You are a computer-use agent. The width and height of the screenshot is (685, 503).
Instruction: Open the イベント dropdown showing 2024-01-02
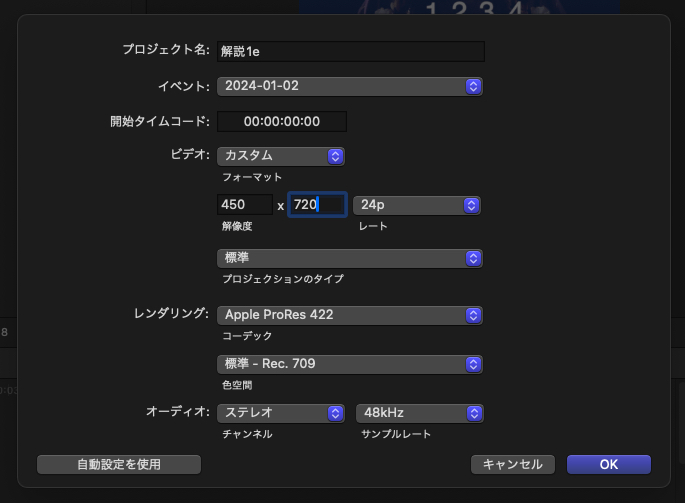340,87
